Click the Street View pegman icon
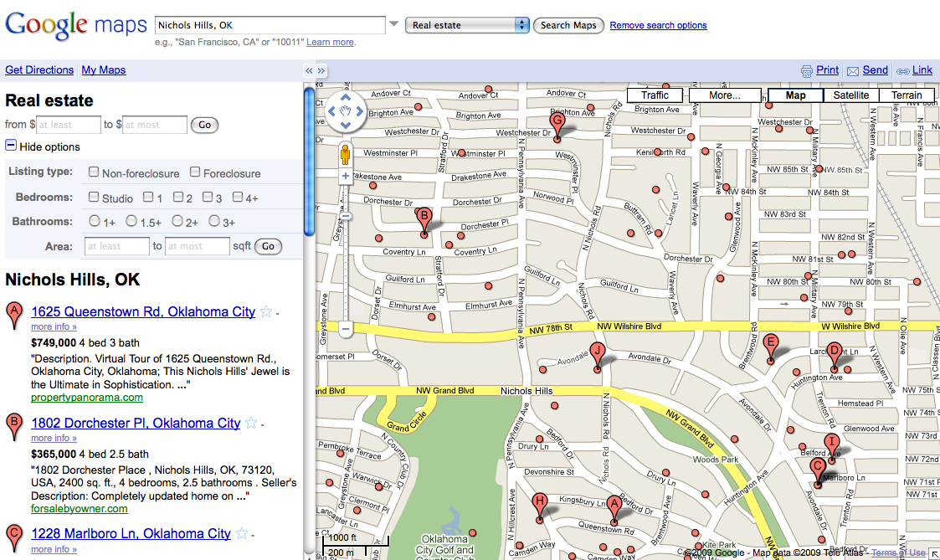 click(345, 154)
